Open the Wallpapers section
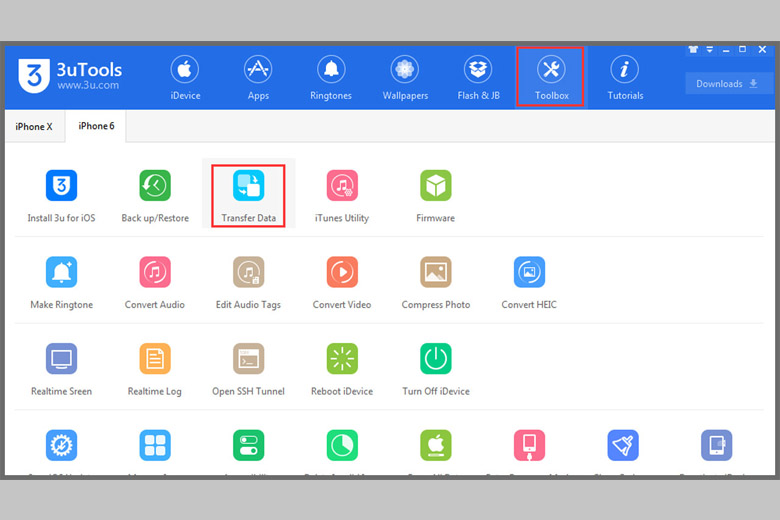This screenshot has width=780, height=520. 405,78
